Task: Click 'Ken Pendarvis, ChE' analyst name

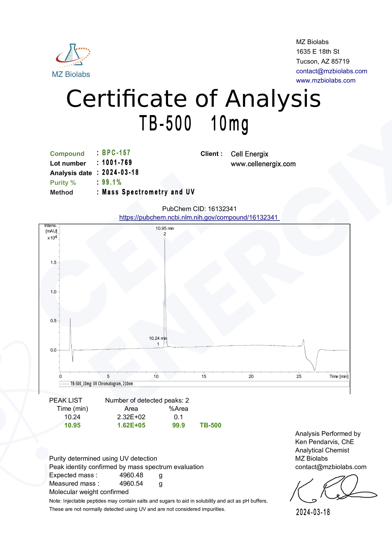Action: (x=324, y=442)
